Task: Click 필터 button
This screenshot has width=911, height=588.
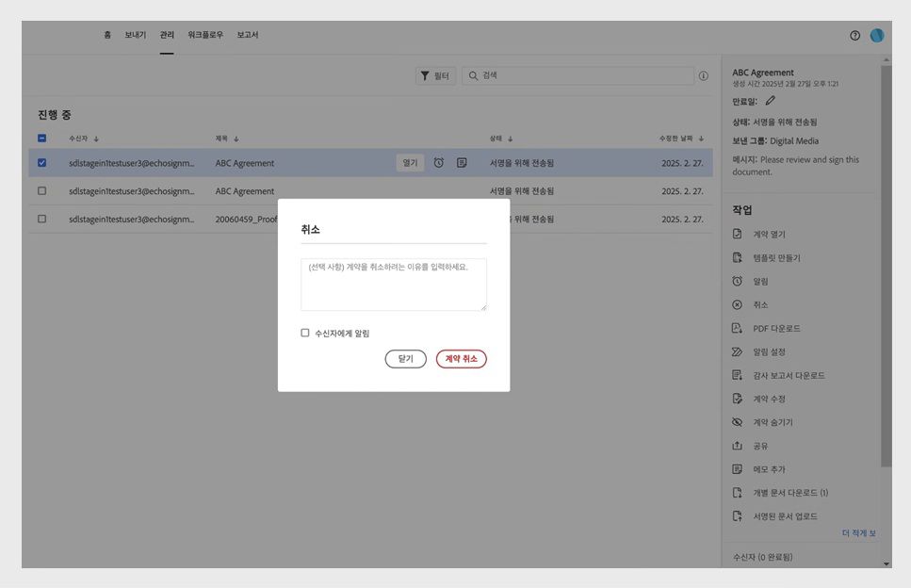Action: coord(436,76)
